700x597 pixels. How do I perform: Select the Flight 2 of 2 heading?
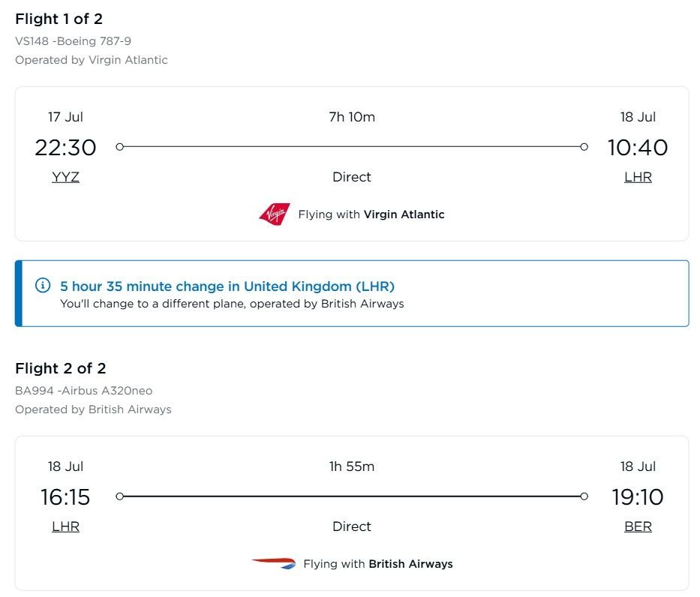[x=60, y=368]
